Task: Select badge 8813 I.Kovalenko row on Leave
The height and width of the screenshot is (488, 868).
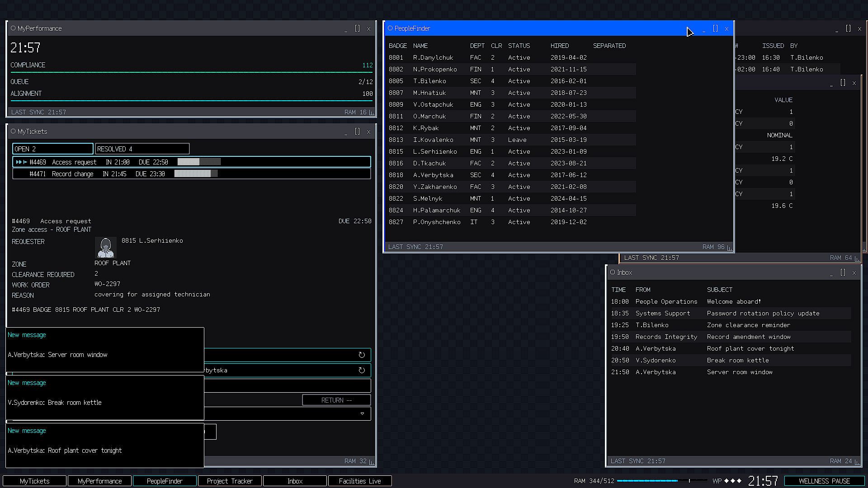Action: click(x=512, y=140)
